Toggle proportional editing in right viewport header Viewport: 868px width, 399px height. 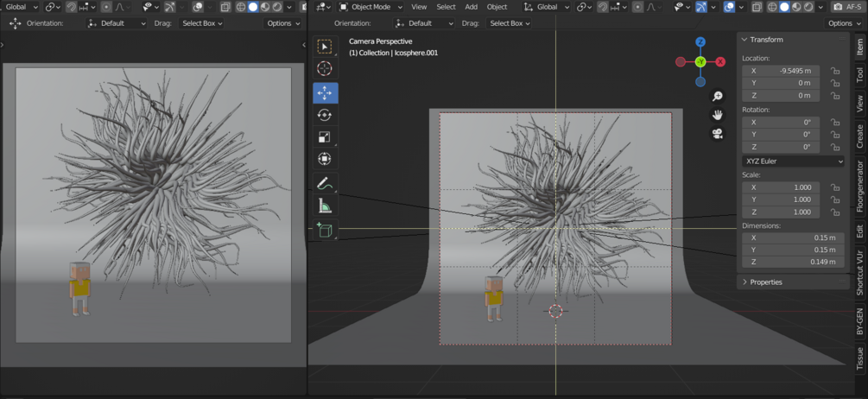637,7
